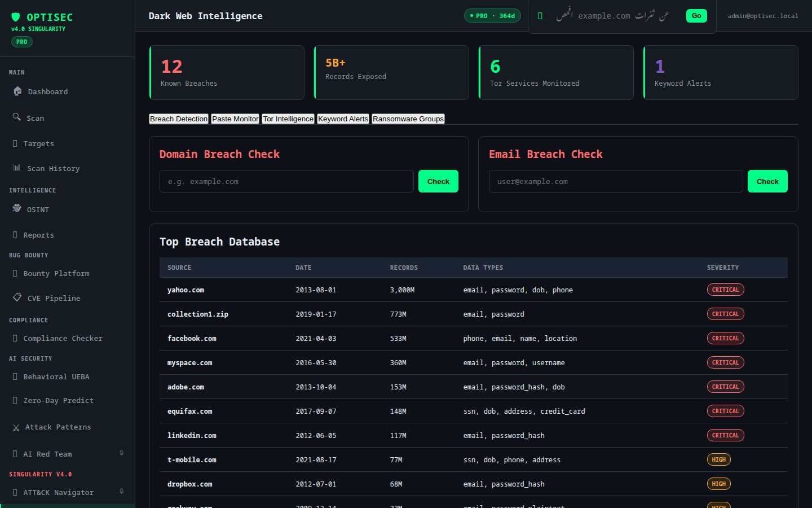The width and height of the screenshot is (812, 508).
Task: Switch to the Breach Detection tab
Action: coord(179,119)
